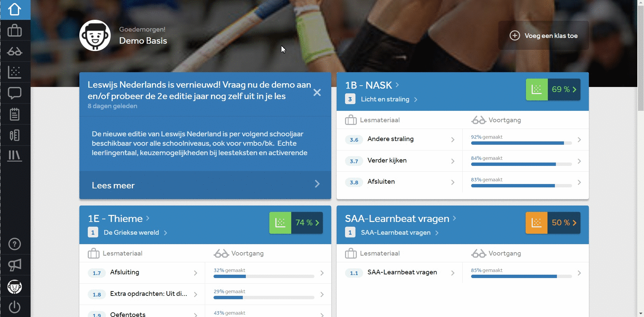Open the megaphone announcements sidebar icon
The height and width of the screenshot is (317, 644).
pos(15,265)
